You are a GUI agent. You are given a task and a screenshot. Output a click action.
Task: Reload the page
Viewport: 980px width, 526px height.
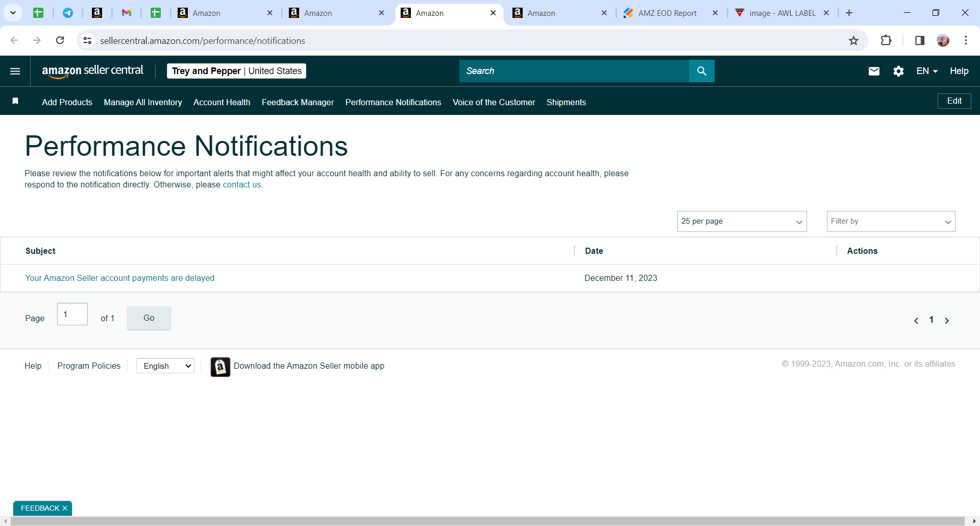60,40
